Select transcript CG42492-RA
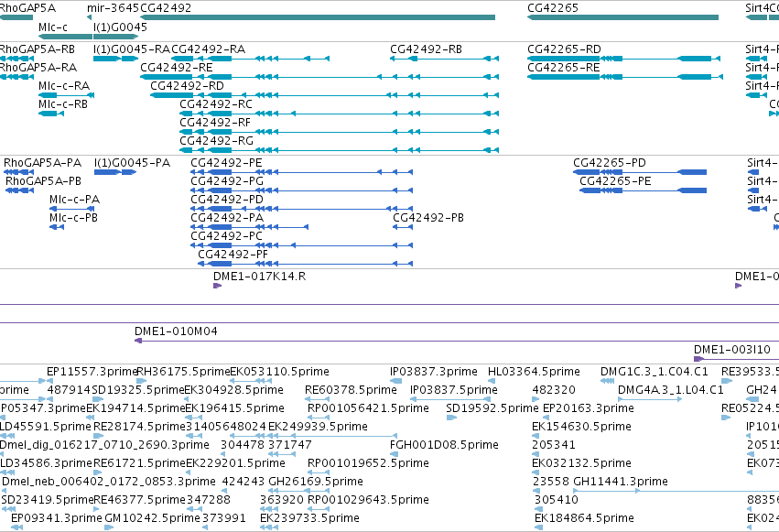The height and width of the screenshot is (532, 779). pos(250,59)
